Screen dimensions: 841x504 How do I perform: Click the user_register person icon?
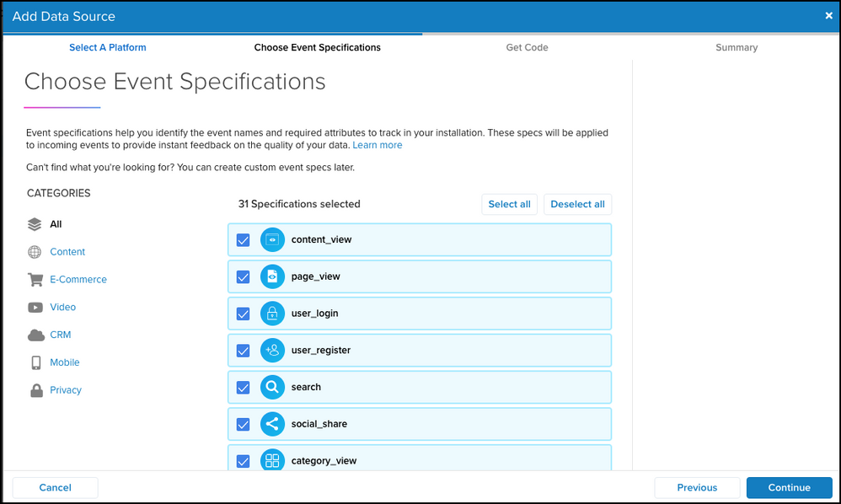click(x=272, y=351)
